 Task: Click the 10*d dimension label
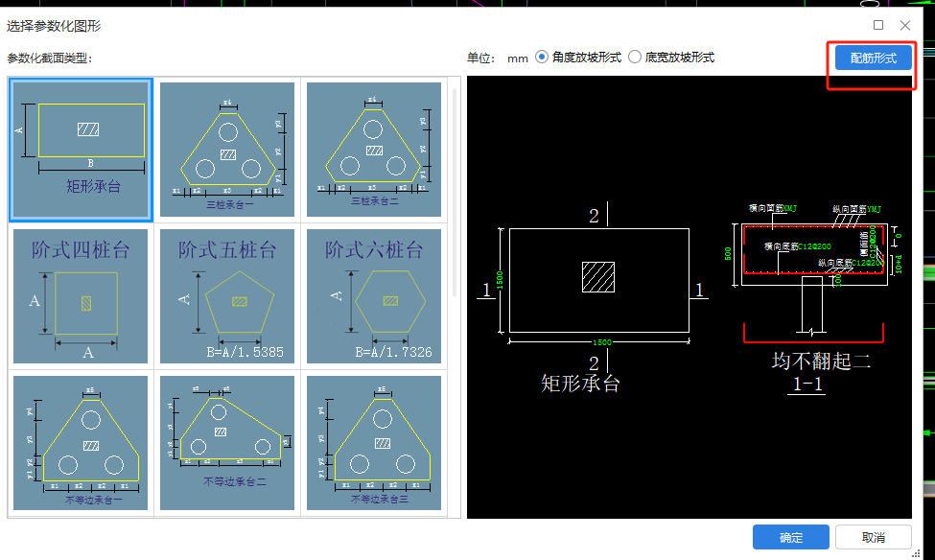tap(899, 265)
